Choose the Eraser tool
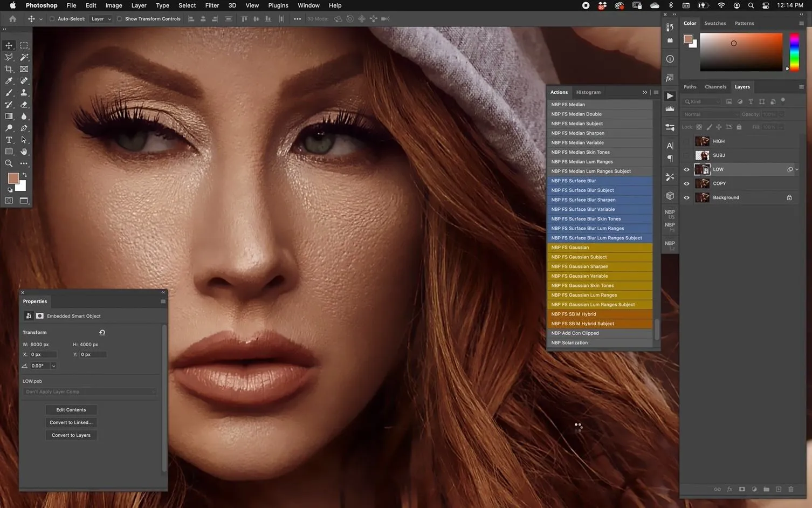Image resolution: width=812 pixels, height=508 pixels. (24, 105)
